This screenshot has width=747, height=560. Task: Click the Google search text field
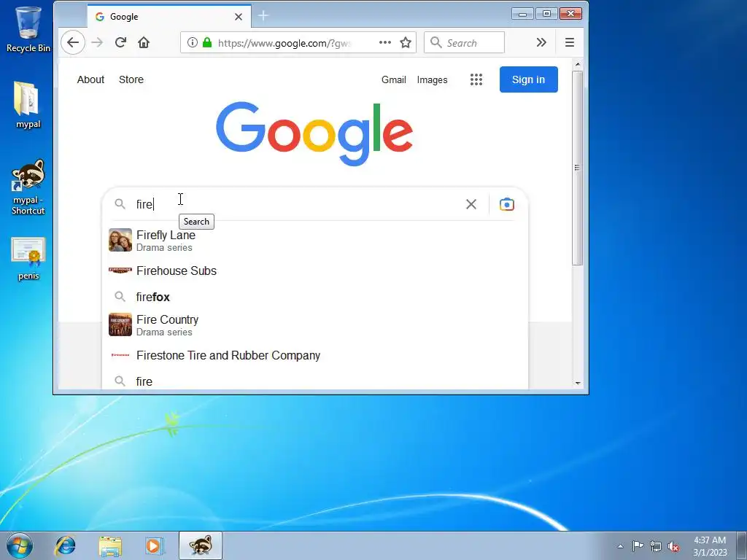click(x=295, y=204)
